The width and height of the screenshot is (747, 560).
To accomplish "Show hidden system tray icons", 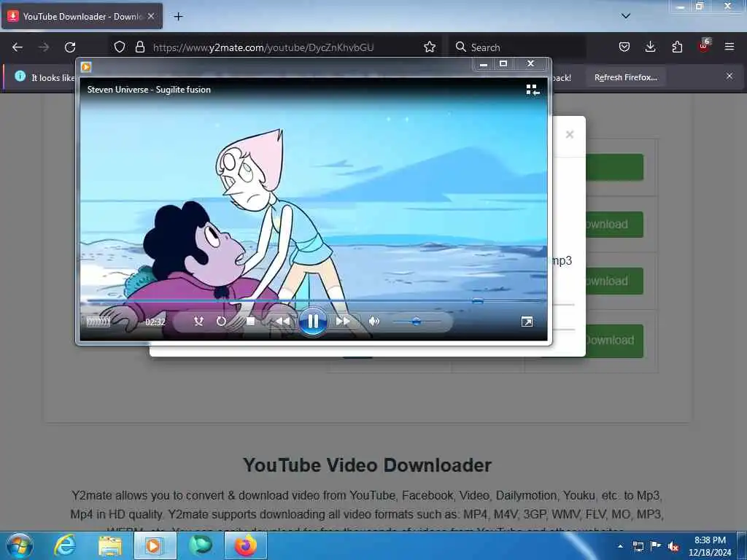I will [620, 546].
